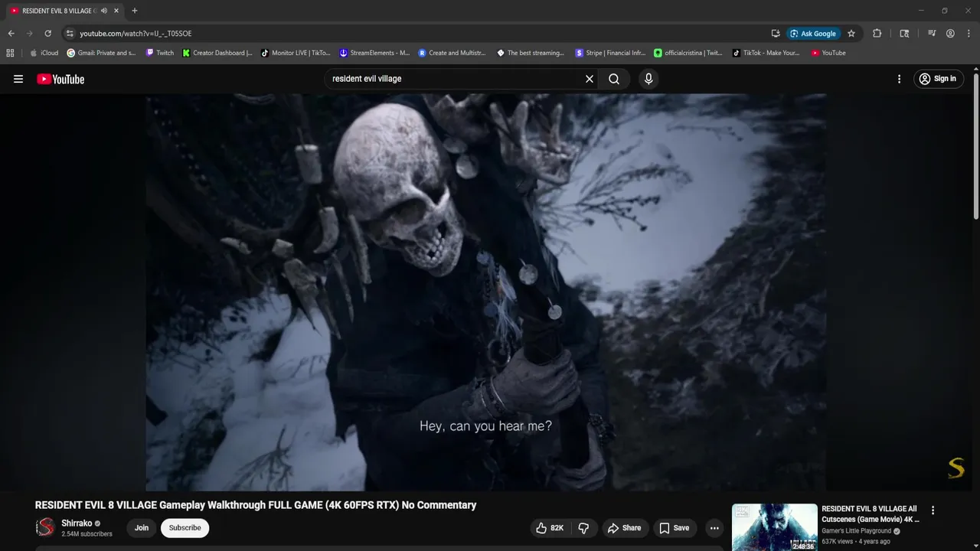980x551 pixels.
Task: Like the video (82K thumbs up)
Action: [x=550, y=528]
